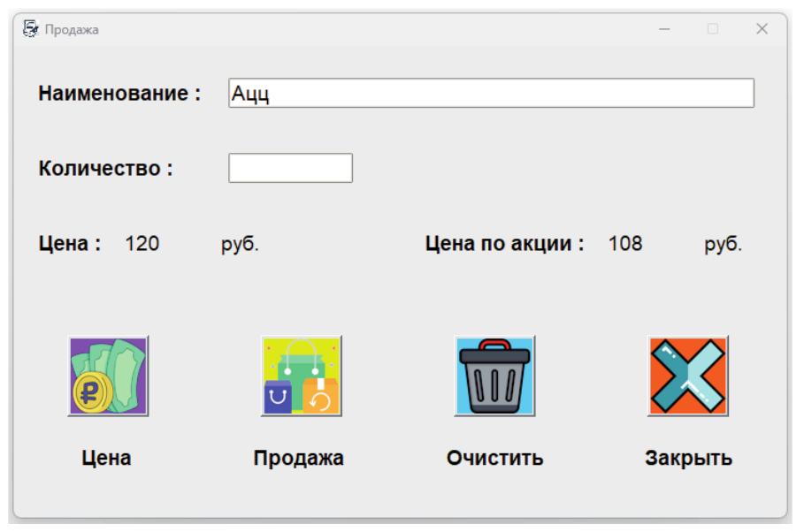Close the window using title bar X
This screenshot has height=532, width=804.
pos(762,29)
